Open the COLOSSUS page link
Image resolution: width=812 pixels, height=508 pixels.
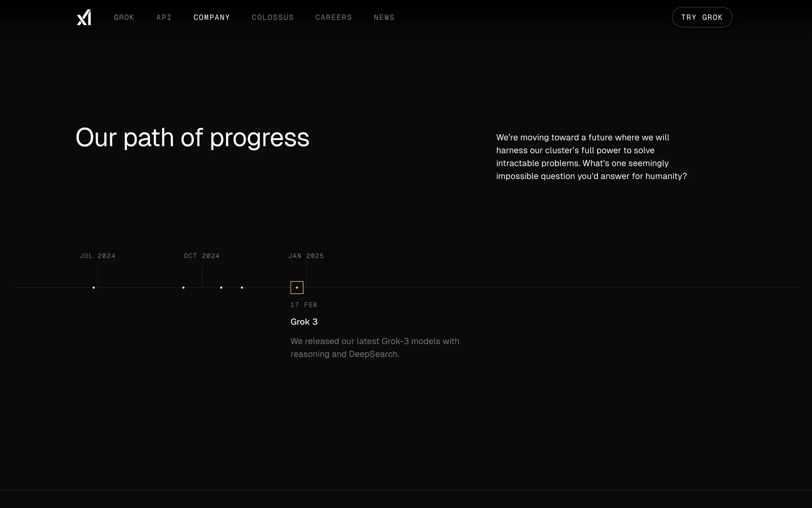tap(272, 17)
